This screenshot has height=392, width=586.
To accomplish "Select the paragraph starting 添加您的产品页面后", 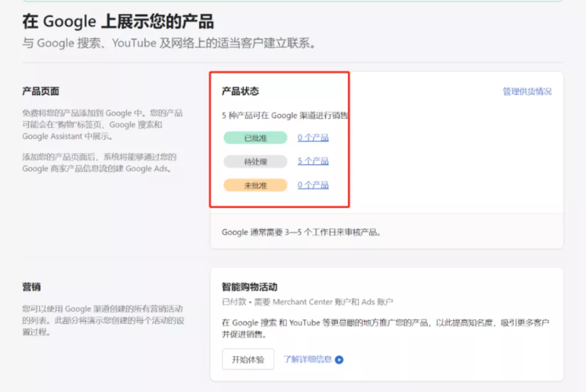I will [x=99, y=163].
